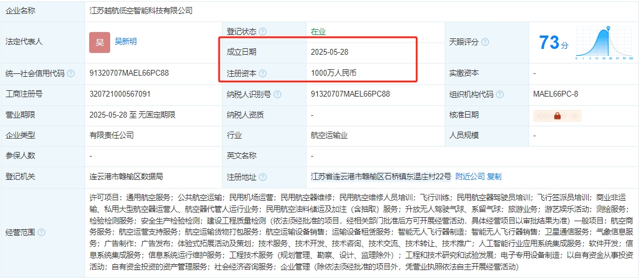This screenshot has width=644, height=280.
Task: Click the help icon beside 注册地址
Action: pyautogui.click(x=263, y=177)
